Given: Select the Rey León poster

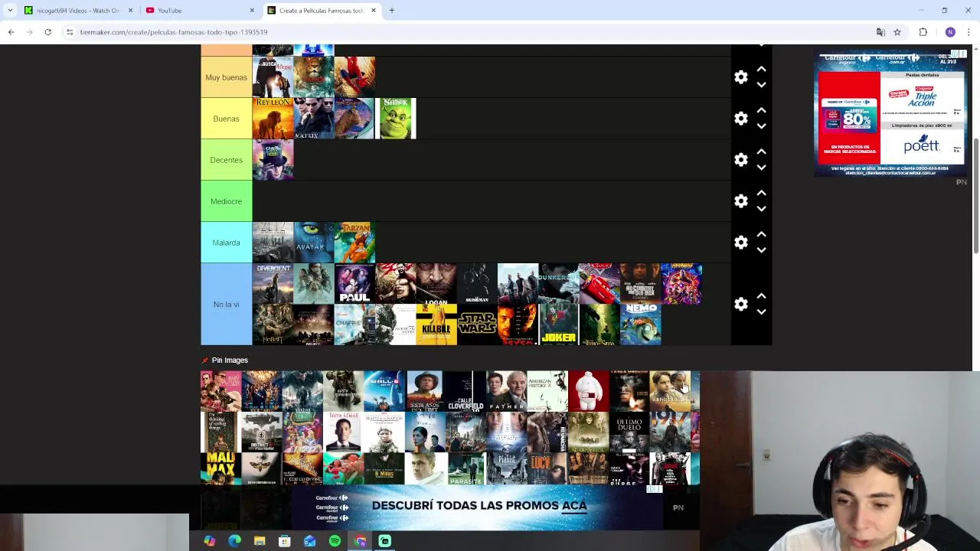Looking at the screenshot, I should tap(273, 119).
